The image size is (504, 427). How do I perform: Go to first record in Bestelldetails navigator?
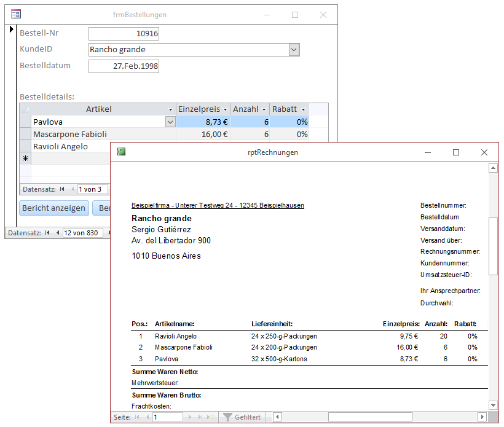pos(62,189)
